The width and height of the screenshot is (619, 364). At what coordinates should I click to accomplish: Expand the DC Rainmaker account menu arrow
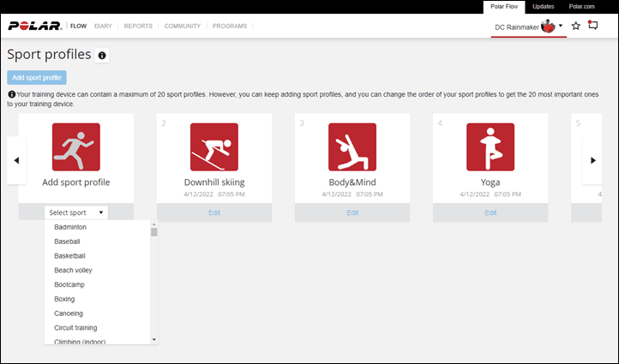[x=561, y=26]
